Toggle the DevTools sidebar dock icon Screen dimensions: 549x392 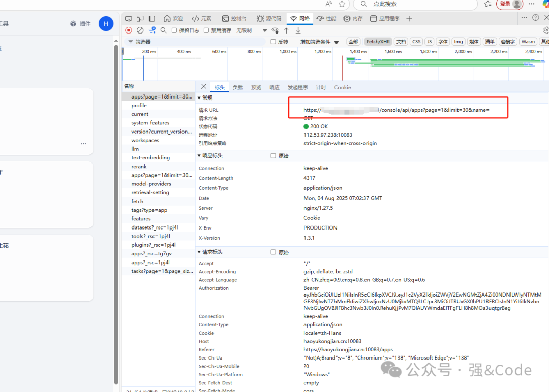tap(151, 18)
